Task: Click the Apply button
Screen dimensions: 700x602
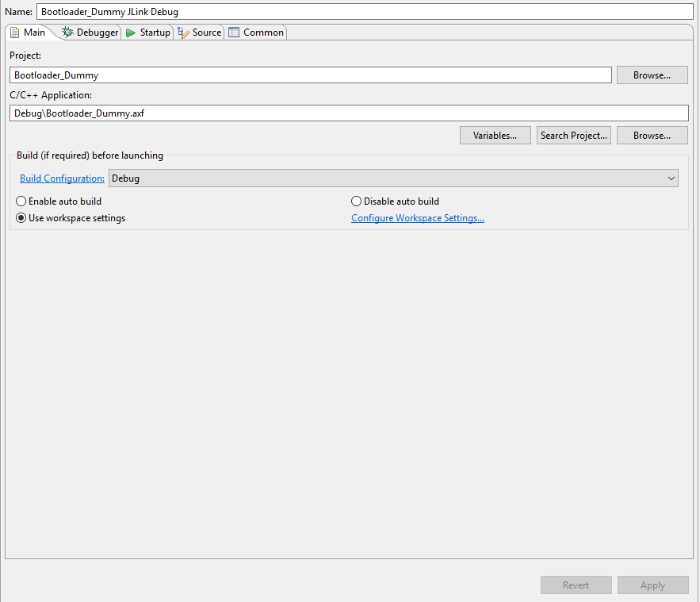Action: (x=652, y=585)
